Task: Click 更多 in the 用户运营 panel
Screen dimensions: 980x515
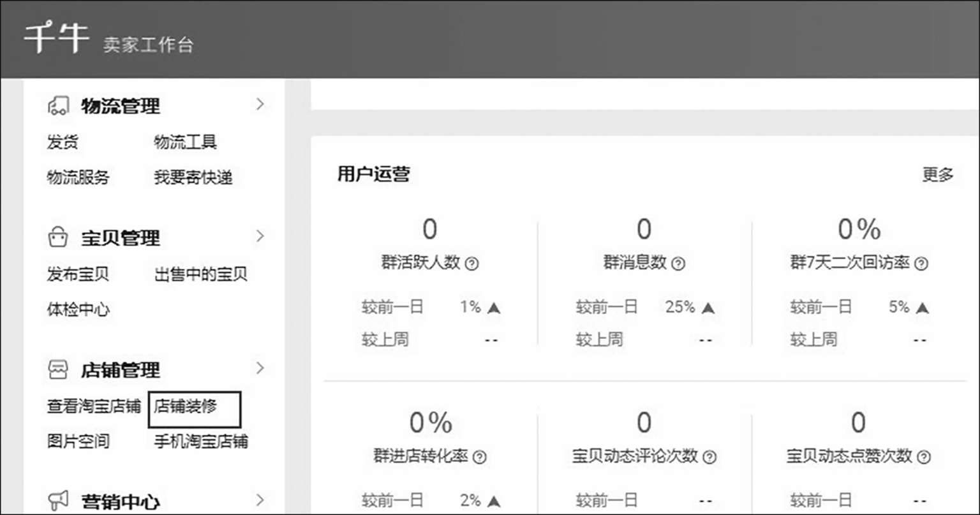Action: point(938,174)
